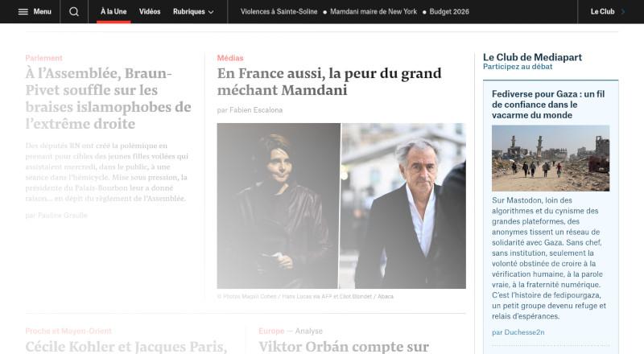This screenshot has height=354, width=644.
Task: Open the Fediverse pour Gaza blog headline
Action: click(x=548, y=105)
